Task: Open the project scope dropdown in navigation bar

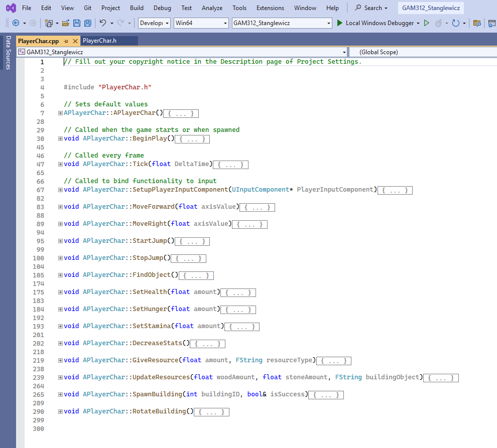Action: [x=182, y=52]
